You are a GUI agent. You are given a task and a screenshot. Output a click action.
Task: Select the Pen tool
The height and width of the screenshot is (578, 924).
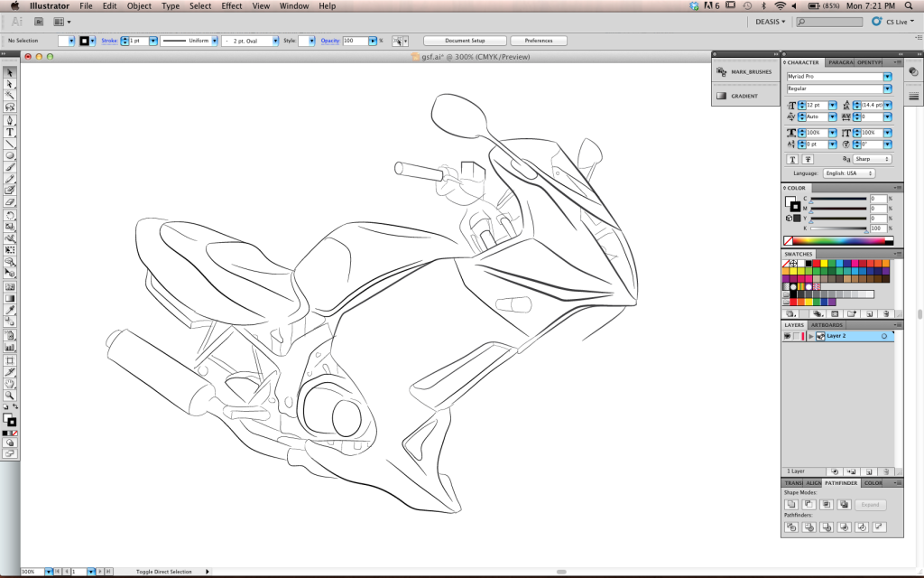[10, 120]
